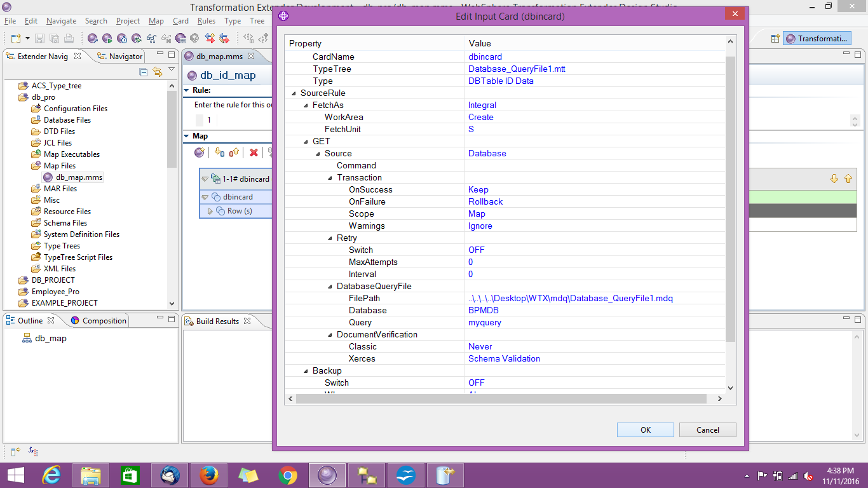Add an input card via the down-arrow icon
The image size is (868, 488).
coord(219,152)
